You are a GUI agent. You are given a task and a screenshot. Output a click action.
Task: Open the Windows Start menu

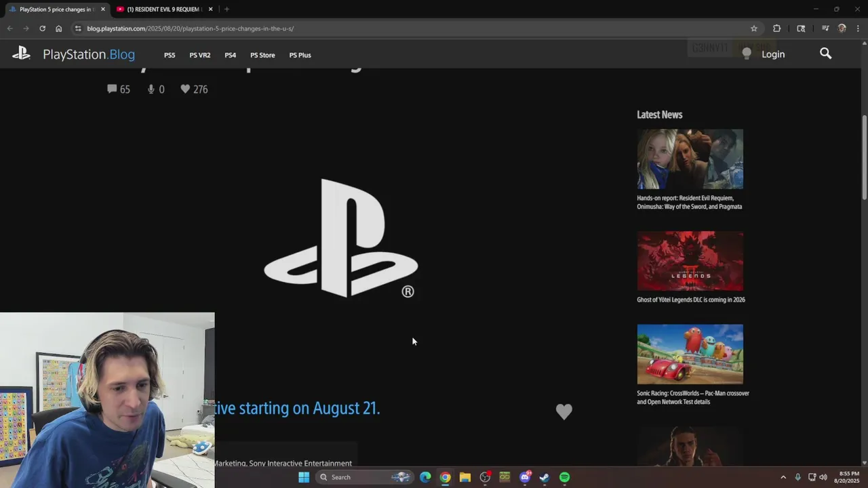tap(304, 477)
